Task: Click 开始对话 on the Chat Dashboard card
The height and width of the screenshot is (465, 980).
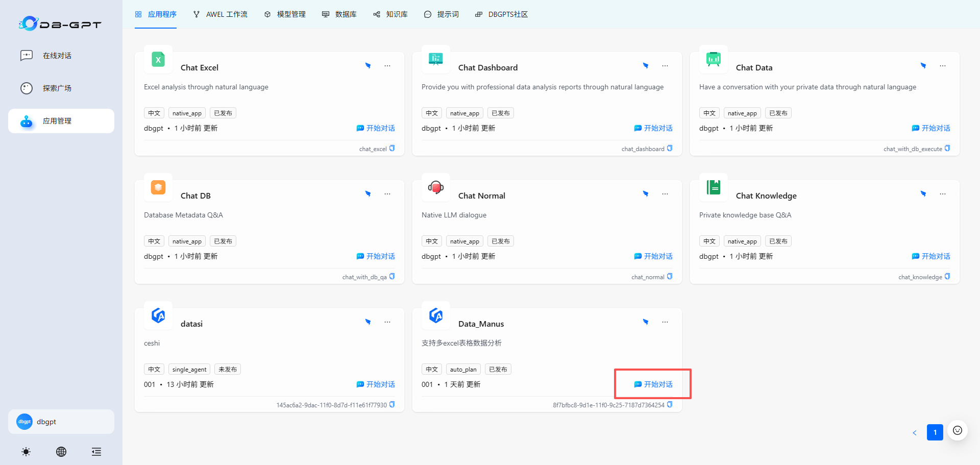Action: [x=653, y=128]
